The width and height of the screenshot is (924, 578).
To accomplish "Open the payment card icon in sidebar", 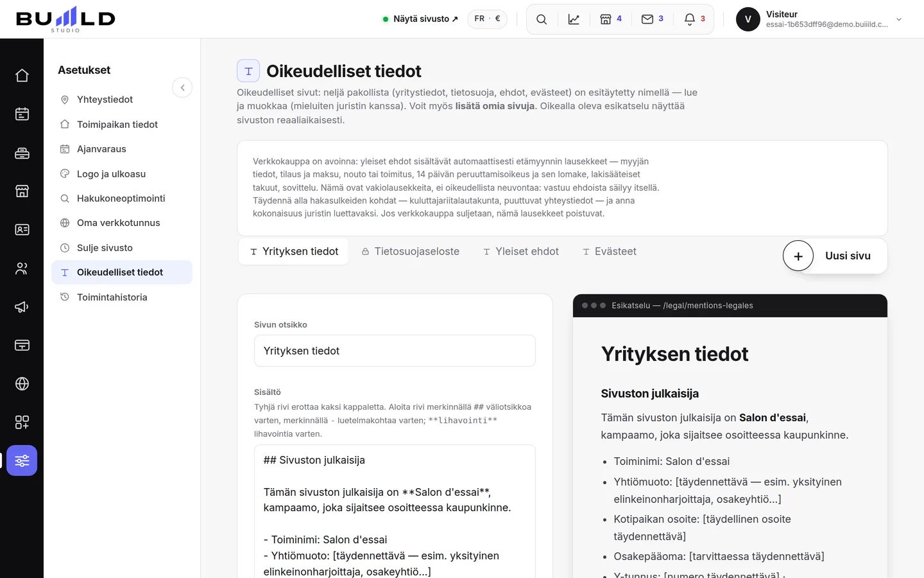I will pos(22,346).
